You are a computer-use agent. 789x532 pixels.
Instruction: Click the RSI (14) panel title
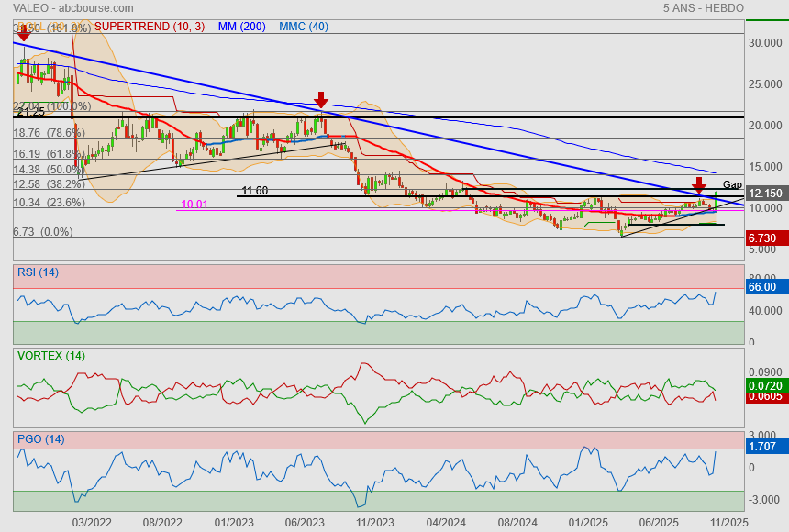point(38,272)
